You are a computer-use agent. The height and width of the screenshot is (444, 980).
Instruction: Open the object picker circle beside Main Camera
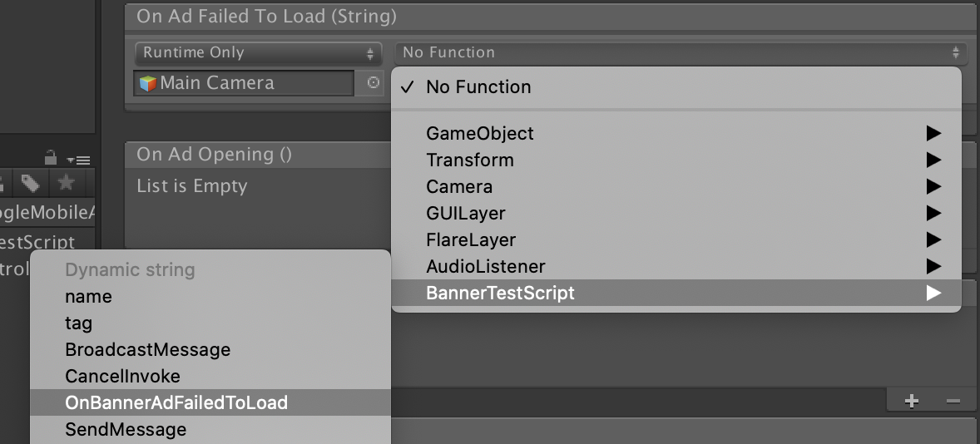point(374,83)
